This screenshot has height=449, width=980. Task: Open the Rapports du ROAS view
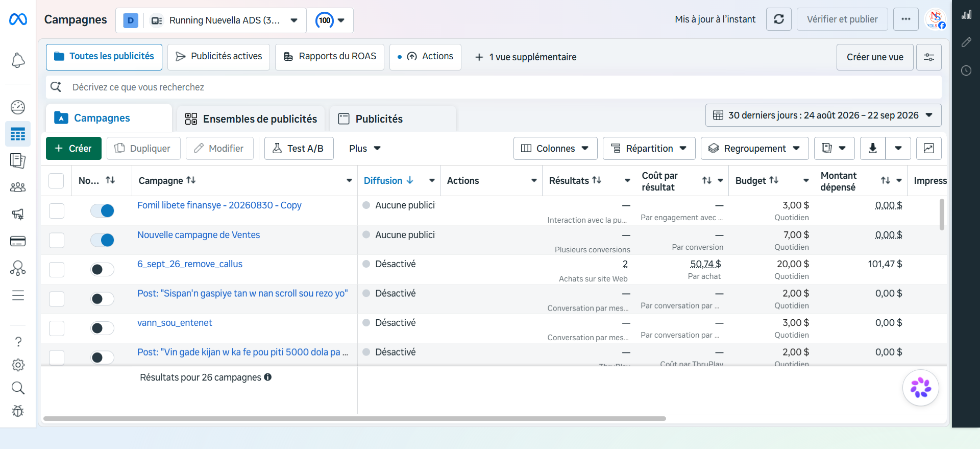tap(330, 57)
